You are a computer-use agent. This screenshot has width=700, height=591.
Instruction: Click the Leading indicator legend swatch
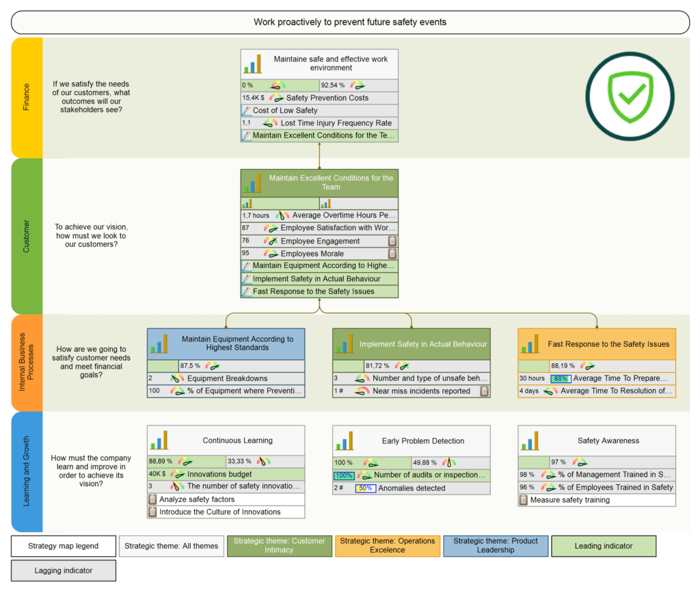point(603,546)
